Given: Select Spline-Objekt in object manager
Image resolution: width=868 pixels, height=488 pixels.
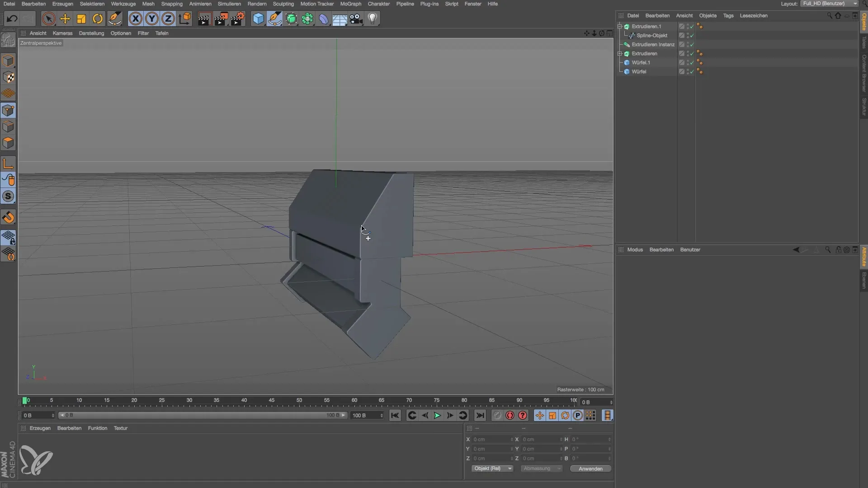Looking at the screenshot, I should [652, 35].
